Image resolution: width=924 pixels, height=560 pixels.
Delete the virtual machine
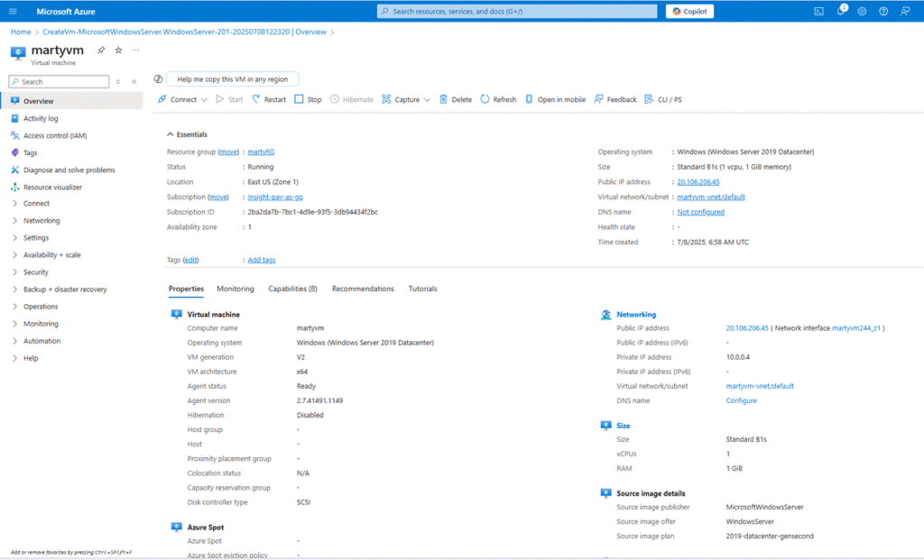456,99
